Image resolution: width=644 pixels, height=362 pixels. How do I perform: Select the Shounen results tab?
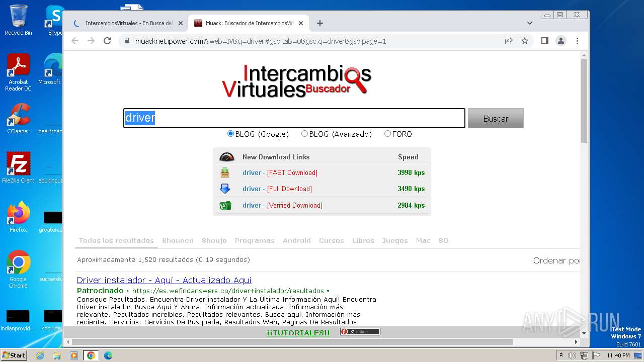178,240
